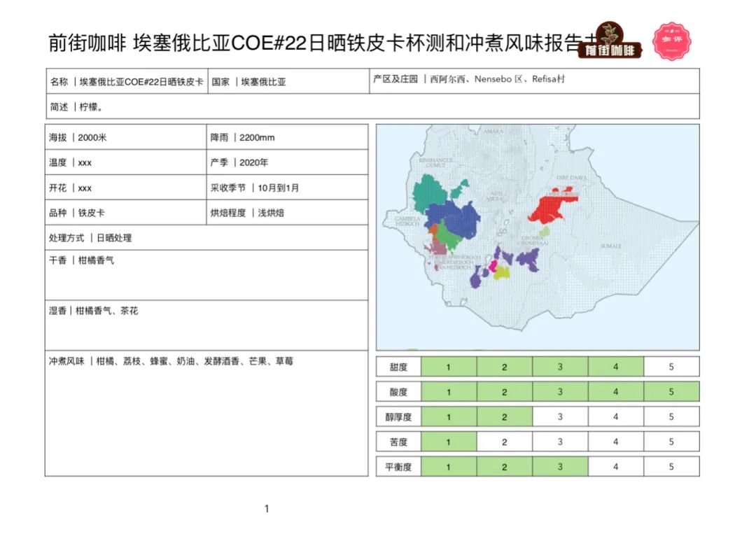
Task: Click cell 3 in the 平衡度 row
Action: click(x=560, y=467)
